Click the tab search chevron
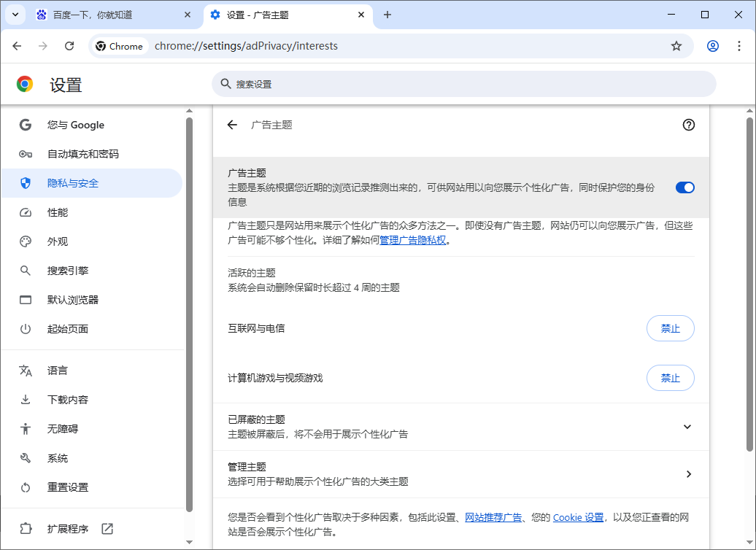 click(x=15, y=15)
